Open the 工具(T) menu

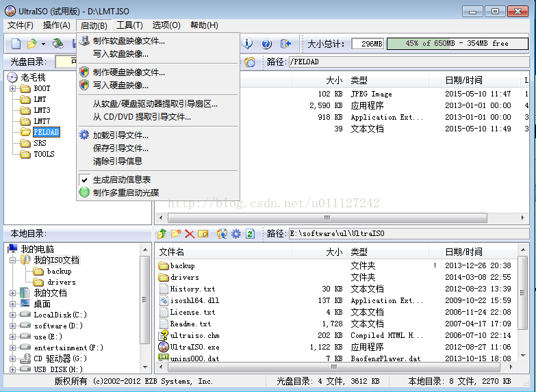pos(129,25)
